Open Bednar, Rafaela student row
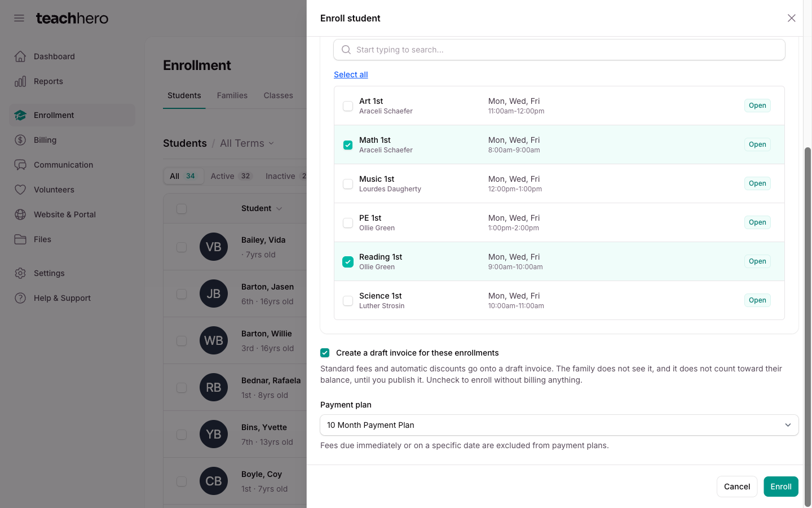The image size is (812, 508). tap(235, 387)
